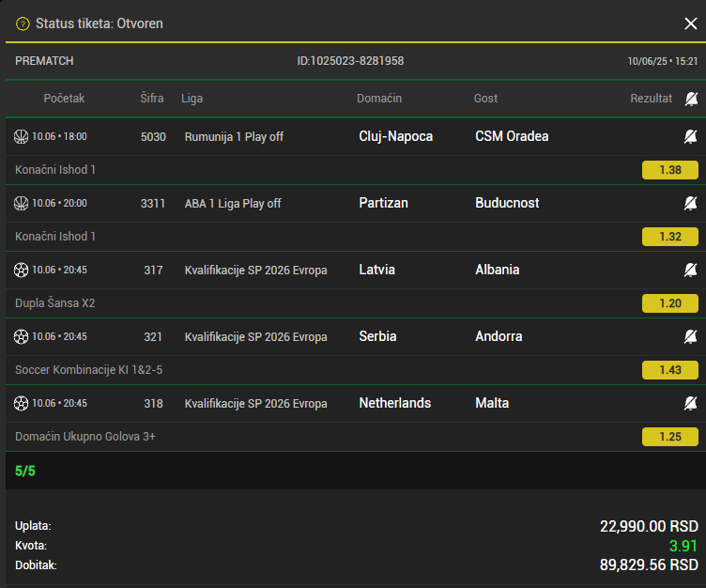The image size is (706, 588).
Task: Click basketball icon on Partizan row
Action: pyautogui.click(x=21, y=203)
